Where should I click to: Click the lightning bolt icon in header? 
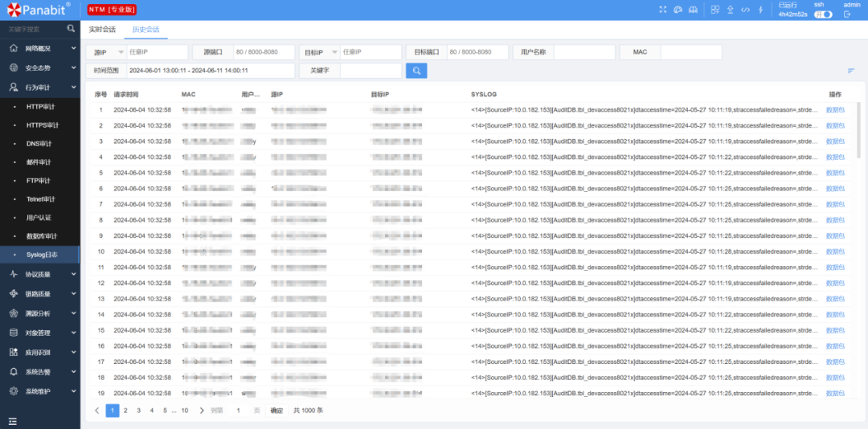point(760,10)
